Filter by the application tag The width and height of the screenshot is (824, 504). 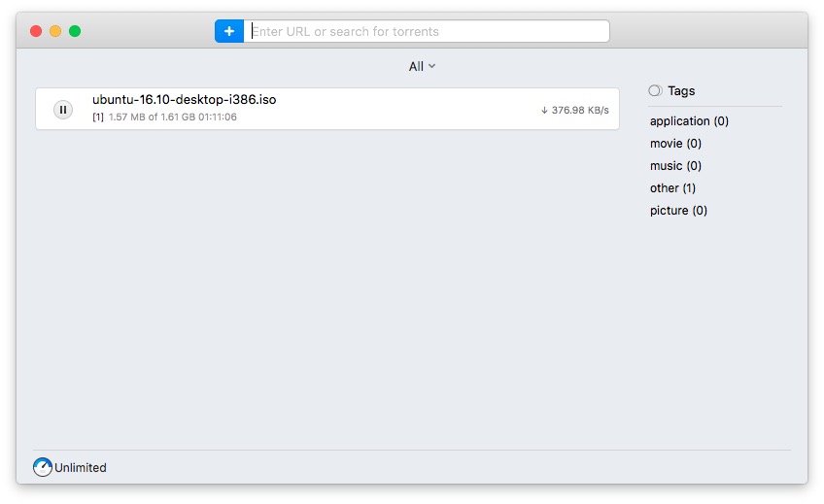pyautogui.click(x=688, y=121)
